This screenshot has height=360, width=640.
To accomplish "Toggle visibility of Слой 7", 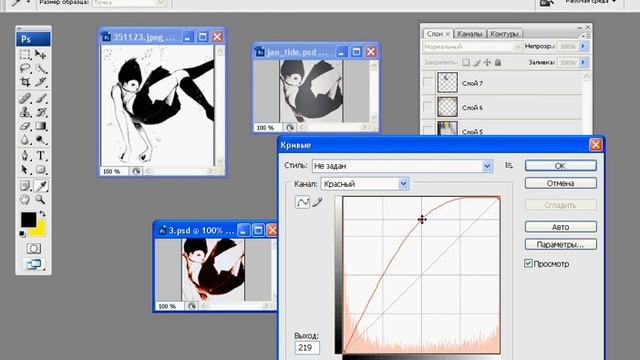I will (427, 83).
